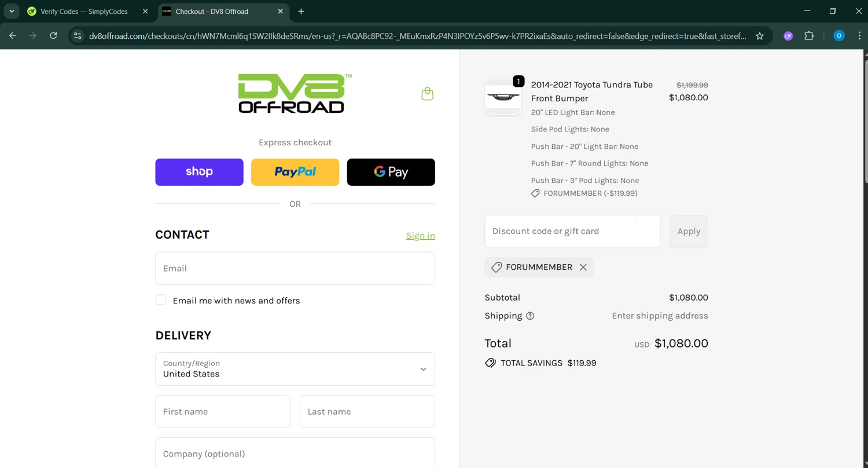Screen dimensions: 868x468
Task: Click the shipping help question mark icon
Action: [x=530, y=316]
